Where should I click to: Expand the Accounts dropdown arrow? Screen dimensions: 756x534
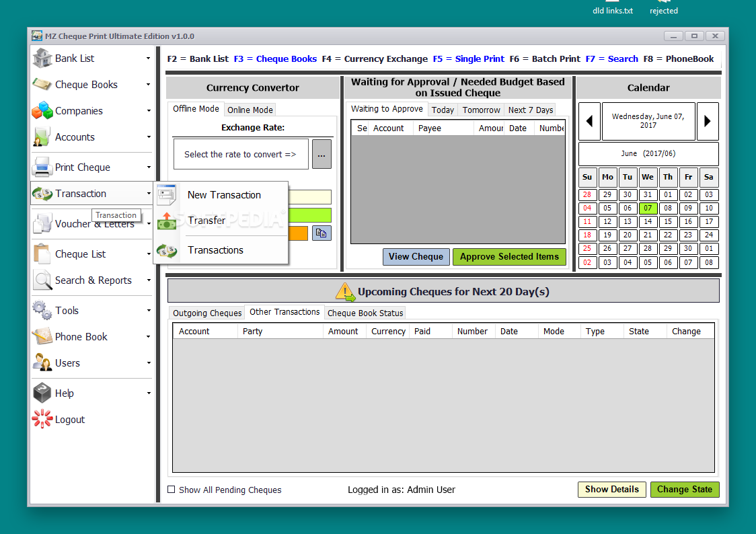pyautogui.click(x=149, y=137)
